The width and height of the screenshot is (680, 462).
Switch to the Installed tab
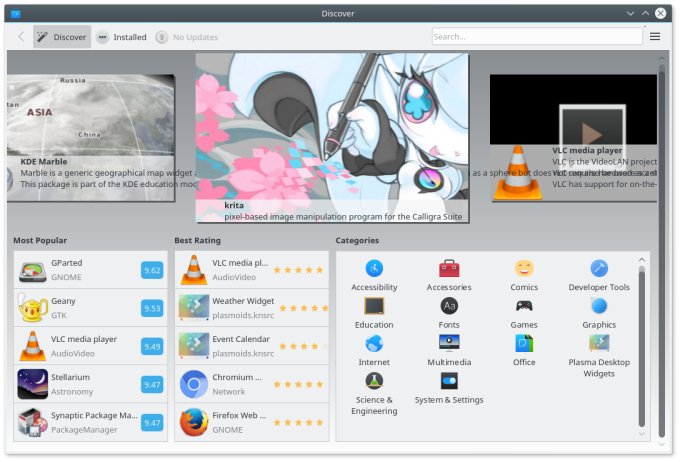pyautogui.click(x=121, y=37)
